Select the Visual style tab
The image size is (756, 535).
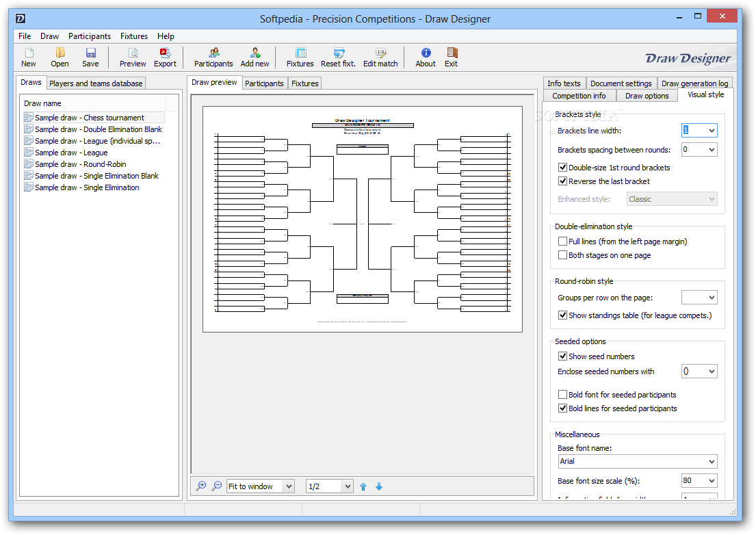706,94
